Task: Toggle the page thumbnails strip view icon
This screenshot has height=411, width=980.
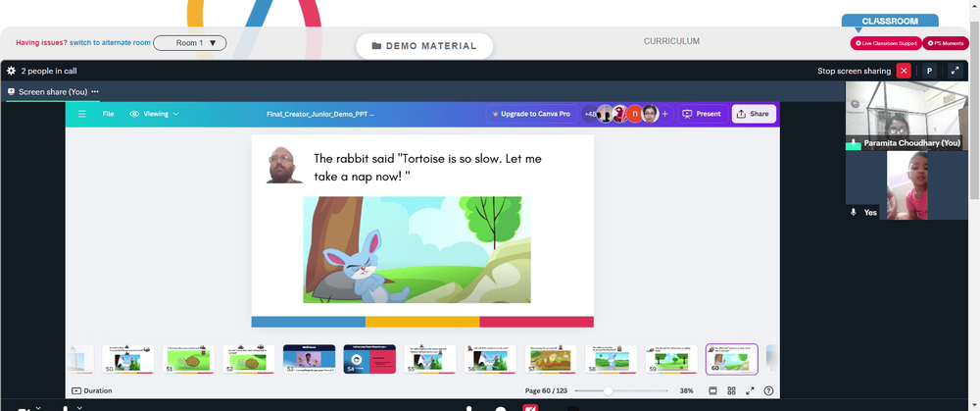Action: (x=712, y=390)
